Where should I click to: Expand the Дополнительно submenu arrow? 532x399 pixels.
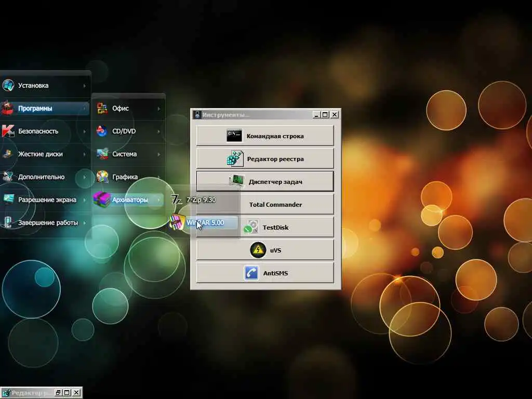point(85,177)
